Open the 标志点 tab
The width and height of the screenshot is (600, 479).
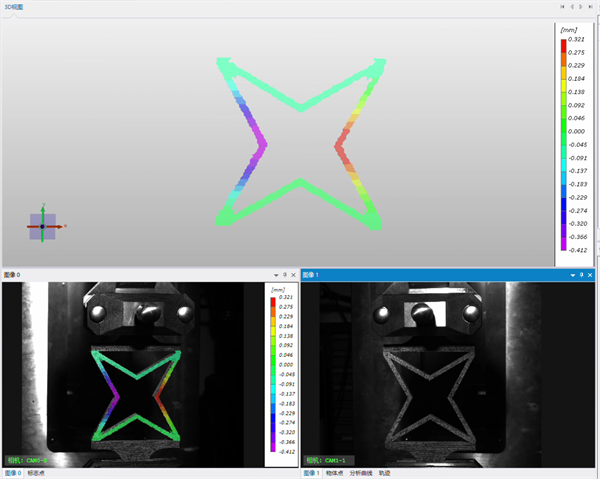[36, 473]
